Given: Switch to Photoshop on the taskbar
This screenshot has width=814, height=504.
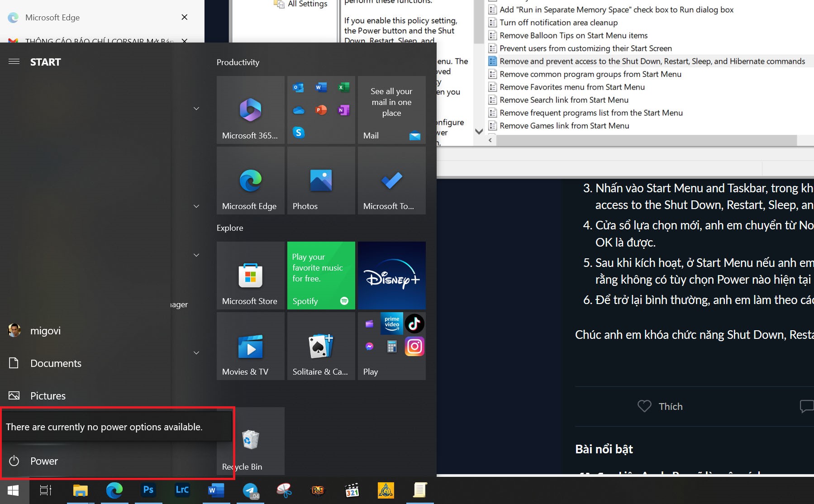Looking at the screenshot, I should 148,490.
